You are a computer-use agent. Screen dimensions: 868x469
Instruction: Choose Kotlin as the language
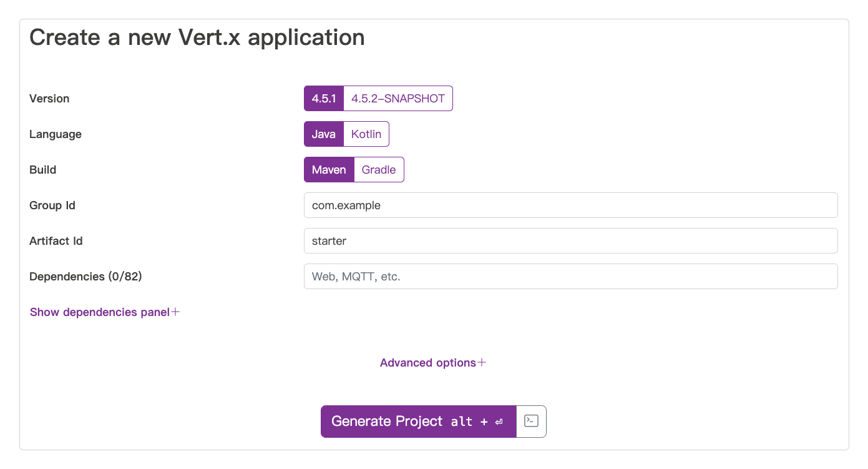coord(366,134)
